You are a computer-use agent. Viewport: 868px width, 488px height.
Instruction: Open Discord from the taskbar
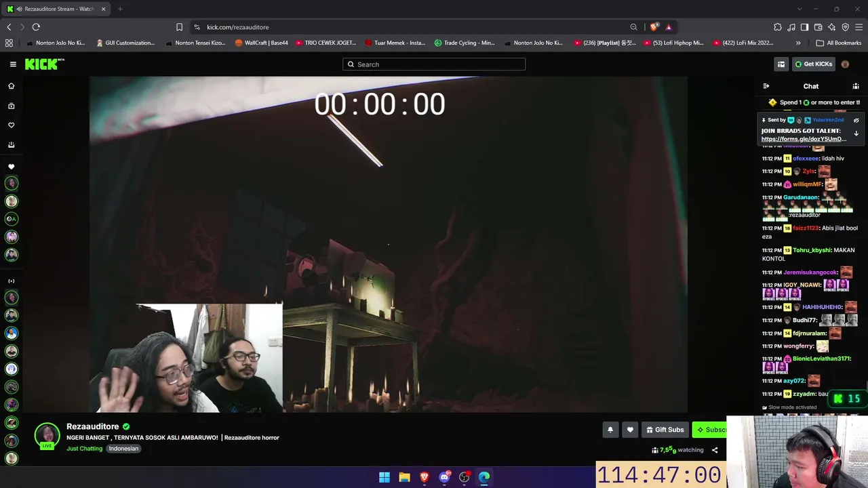tap(445, 477)
